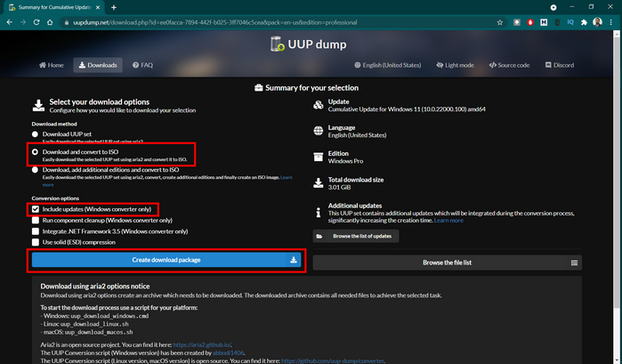Open Learn more link under third download method
Screen dimensions: 622x364
click(x=286, y=177)
